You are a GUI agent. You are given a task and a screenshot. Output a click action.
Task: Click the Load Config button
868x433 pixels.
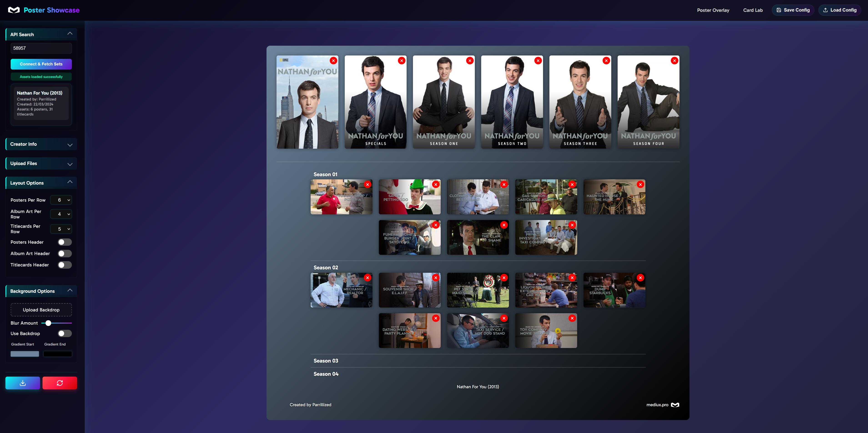click(840, 10)
